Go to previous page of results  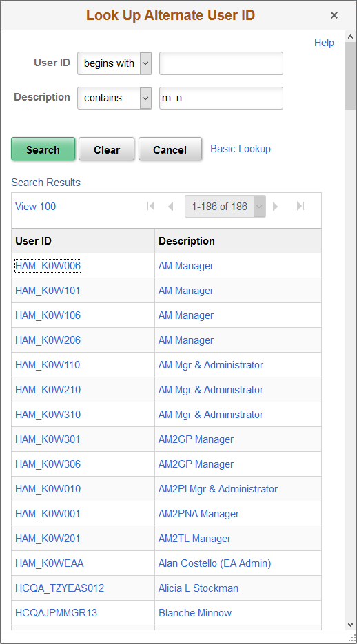tap(170, 206)
